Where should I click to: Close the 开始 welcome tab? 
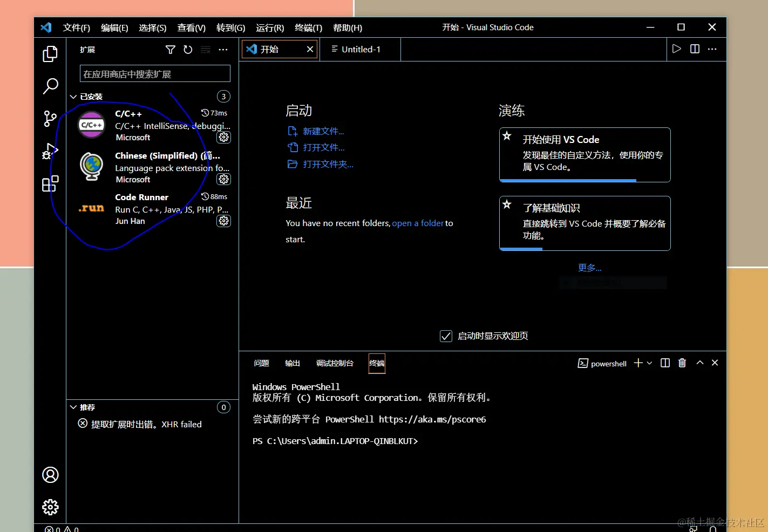310,49
